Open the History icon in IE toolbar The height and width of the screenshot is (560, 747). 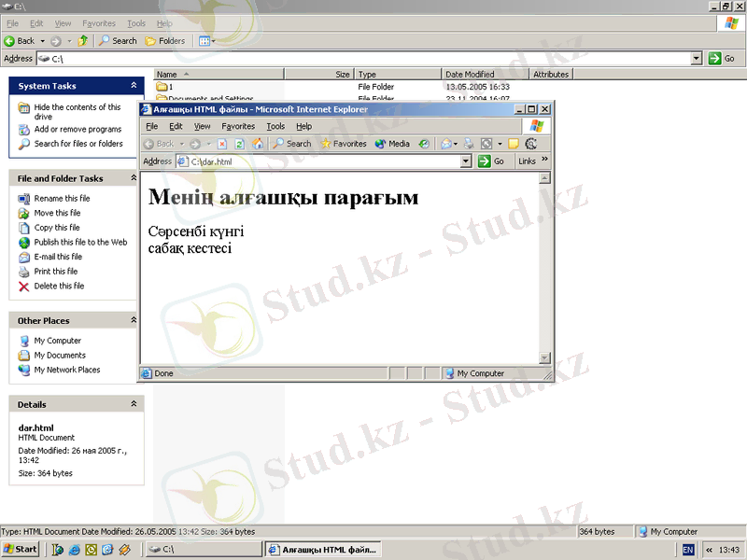424,144
